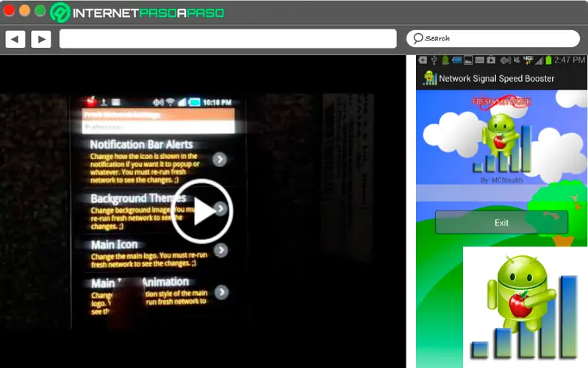
Task: Select the Main Icon heading
Action: click(115, 244)
